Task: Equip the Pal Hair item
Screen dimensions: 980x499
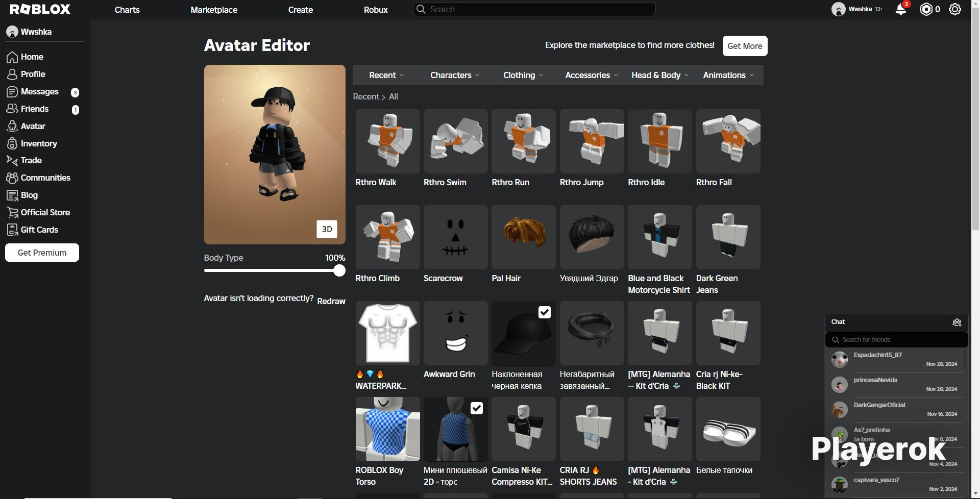Action: (x=523, y=237)
